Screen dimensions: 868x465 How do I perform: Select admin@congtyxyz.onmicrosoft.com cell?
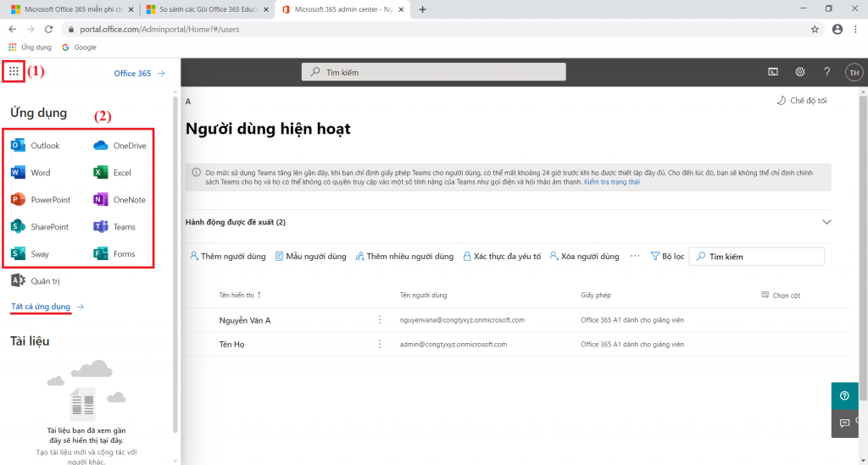(x=453, y=345)
